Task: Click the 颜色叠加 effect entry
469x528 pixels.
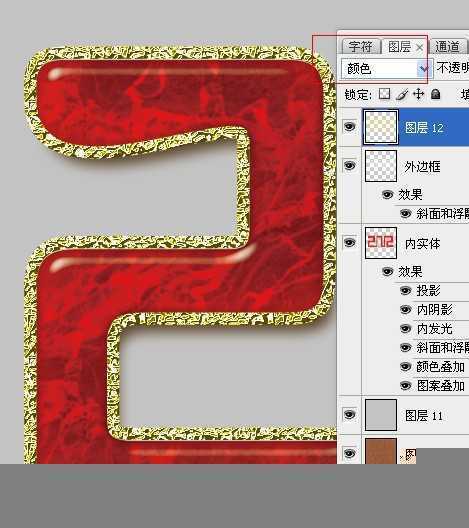Action: click(x=441, y=367)
